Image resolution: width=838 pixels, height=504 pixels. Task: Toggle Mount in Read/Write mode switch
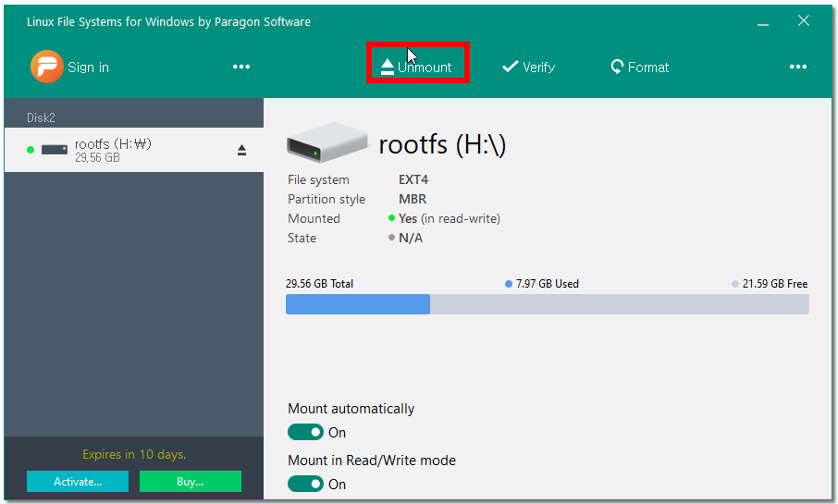coord(306,484)
